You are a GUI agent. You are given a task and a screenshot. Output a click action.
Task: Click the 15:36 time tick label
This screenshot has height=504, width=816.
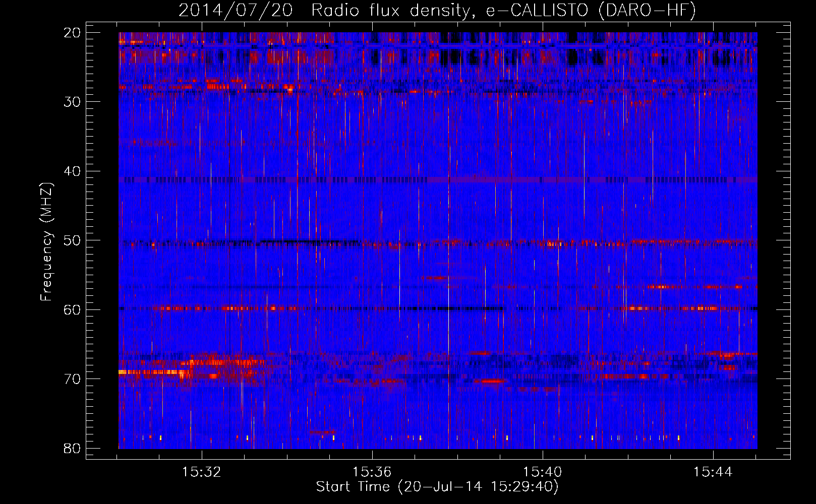coord(372,472)
